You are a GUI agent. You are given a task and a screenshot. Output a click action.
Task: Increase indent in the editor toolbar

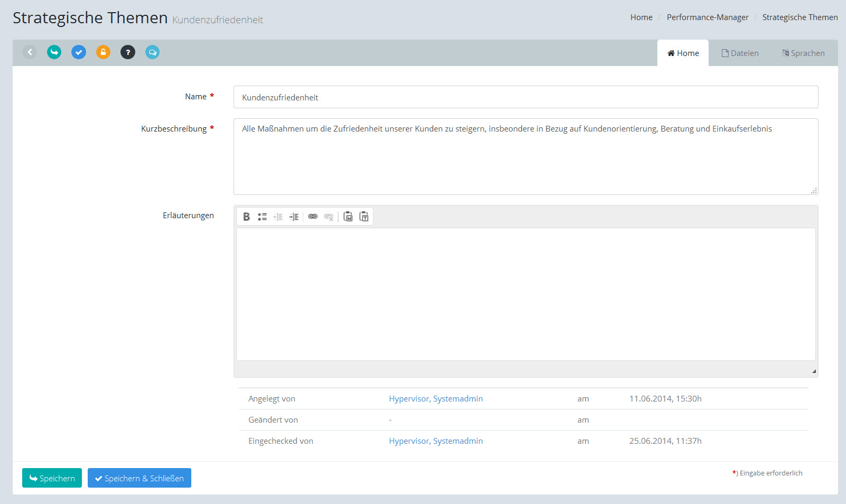click(x=294, y=217)
